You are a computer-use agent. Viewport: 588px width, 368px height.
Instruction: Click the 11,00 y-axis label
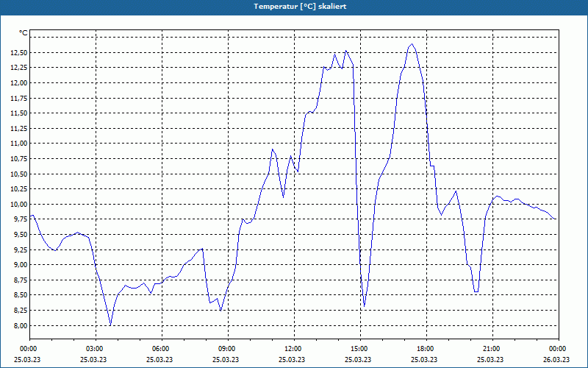coord(19,144)
